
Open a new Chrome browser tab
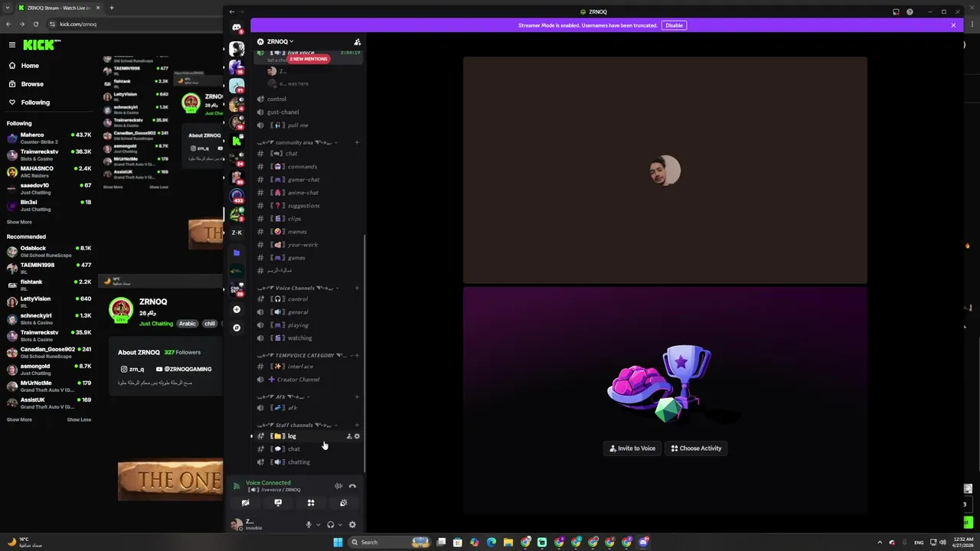(x=111, y=8)
